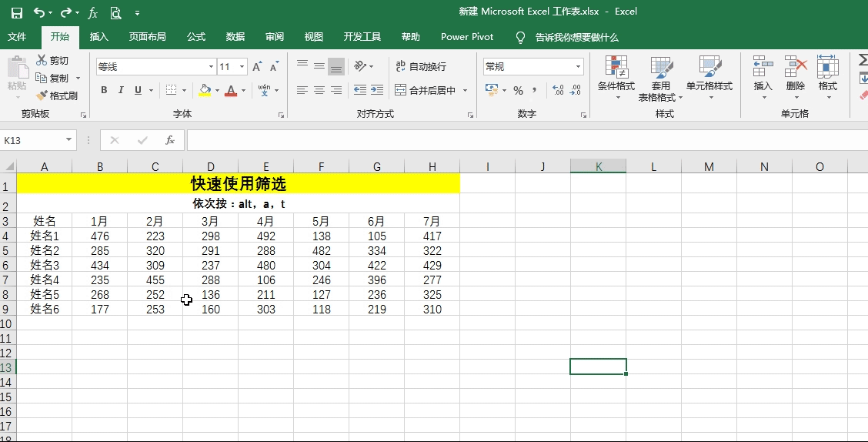Merge and center cells 合并后居中

pyautogui.click(x=425, y=90)
